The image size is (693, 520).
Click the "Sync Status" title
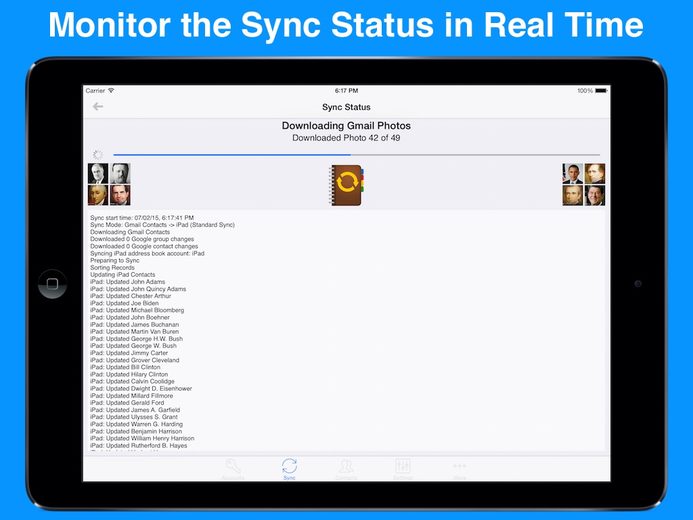(346, 107)
